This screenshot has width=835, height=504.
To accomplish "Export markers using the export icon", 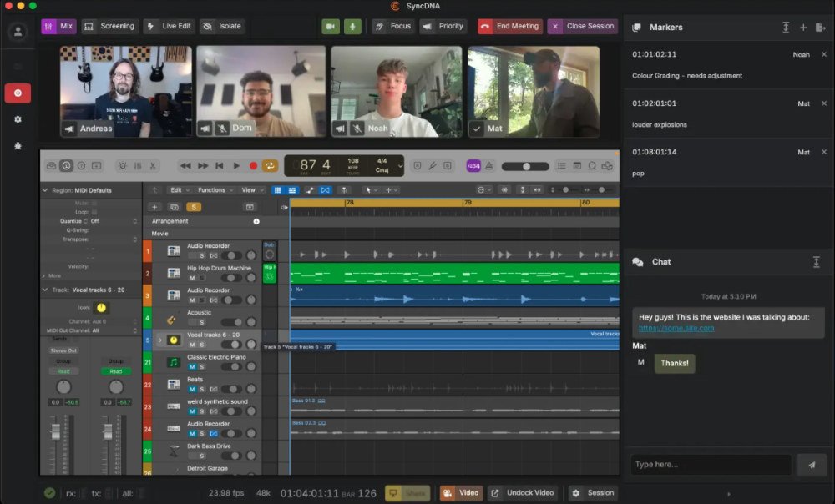I will click(820, 28).
